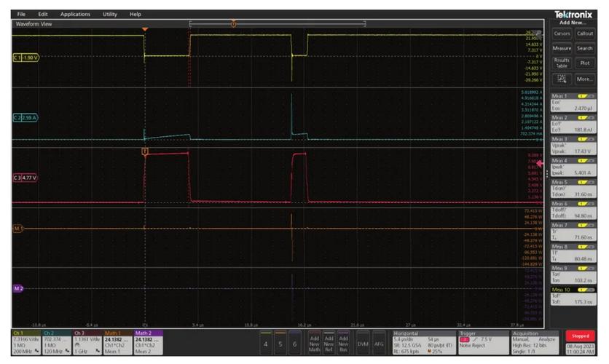The image size is (609, 364).
Task: Click the date and time readout
Action: pyautogui.click(x=581, y=349)
